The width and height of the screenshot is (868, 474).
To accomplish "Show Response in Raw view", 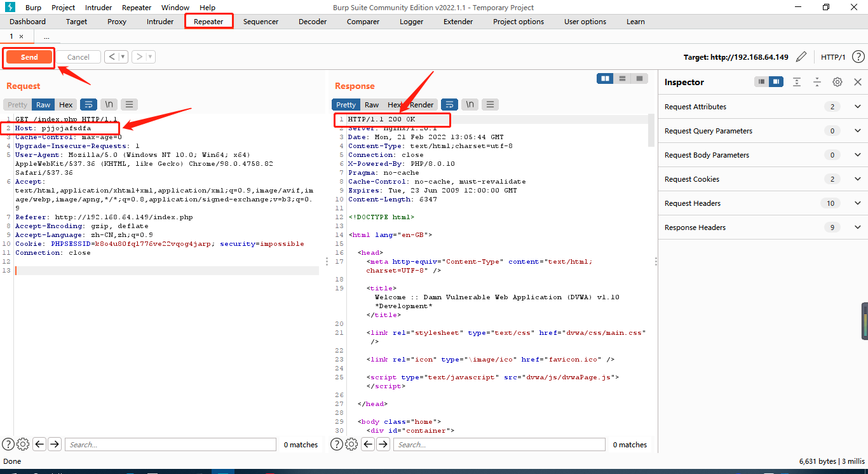I will tap(372, 105).
